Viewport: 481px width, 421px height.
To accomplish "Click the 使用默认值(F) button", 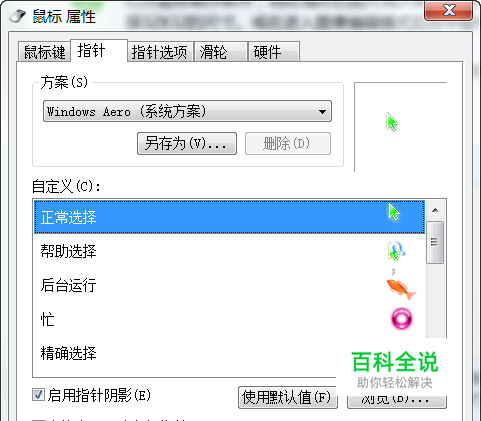I will [288, 397].
